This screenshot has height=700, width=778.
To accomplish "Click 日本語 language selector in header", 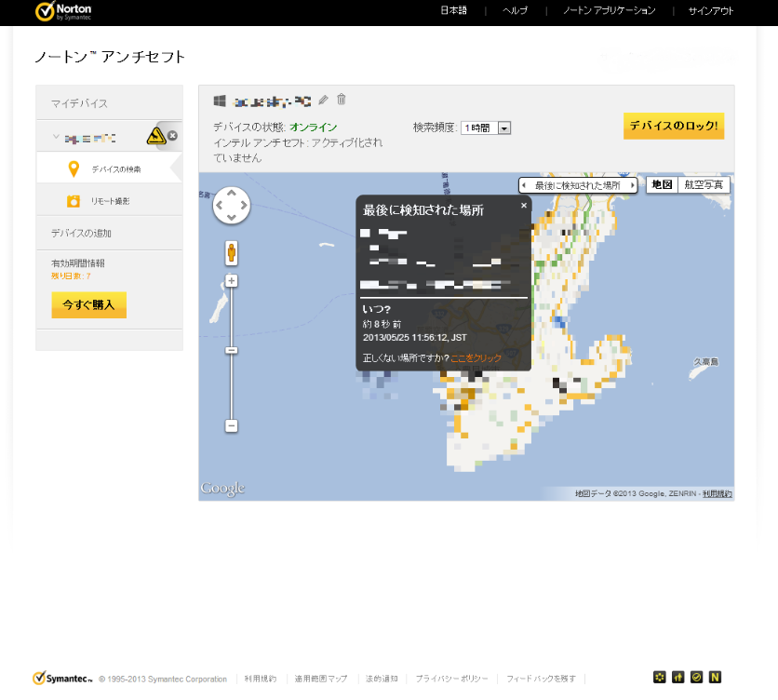I will tap(453, 10).
